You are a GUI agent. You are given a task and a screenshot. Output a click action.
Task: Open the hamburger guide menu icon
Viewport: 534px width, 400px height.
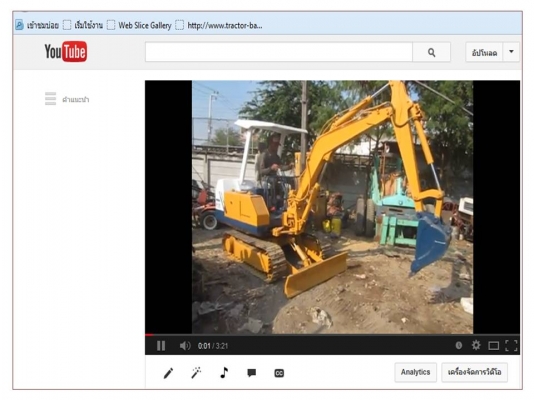(50, 99)
